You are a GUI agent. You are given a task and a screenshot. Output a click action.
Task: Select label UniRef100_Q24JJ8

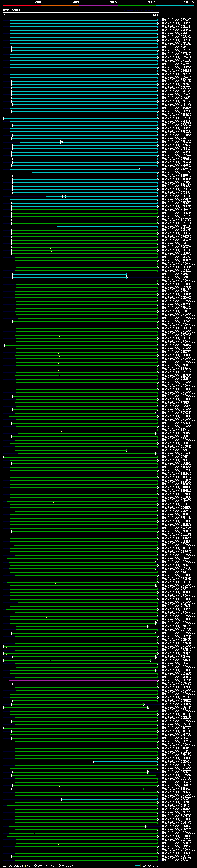coord(177,243)
